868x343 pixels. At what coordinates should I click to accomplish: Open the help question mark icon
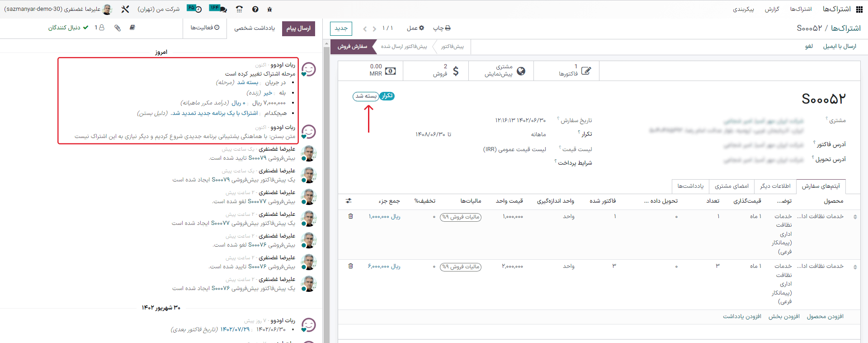coord(255,10)
